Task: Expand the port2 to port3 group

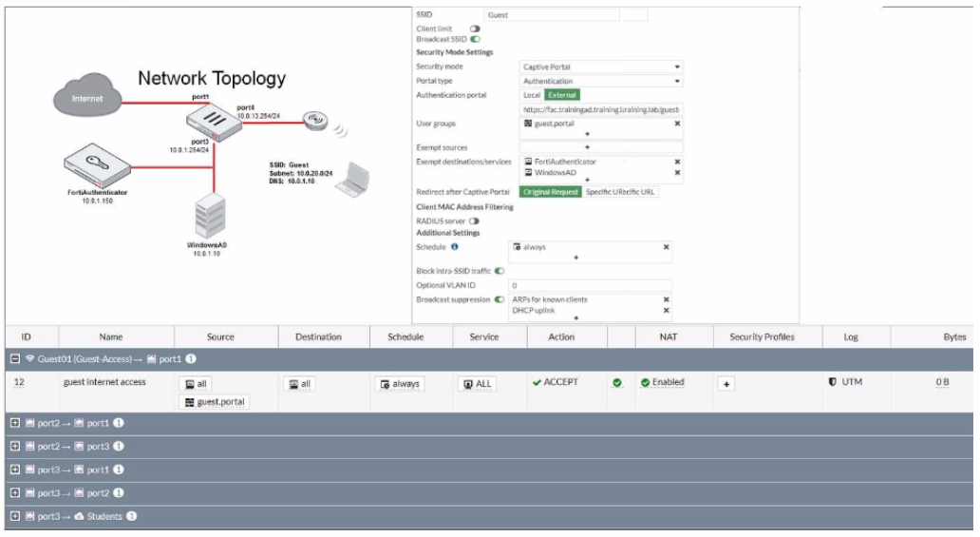Action: click(x=15, y=447)
